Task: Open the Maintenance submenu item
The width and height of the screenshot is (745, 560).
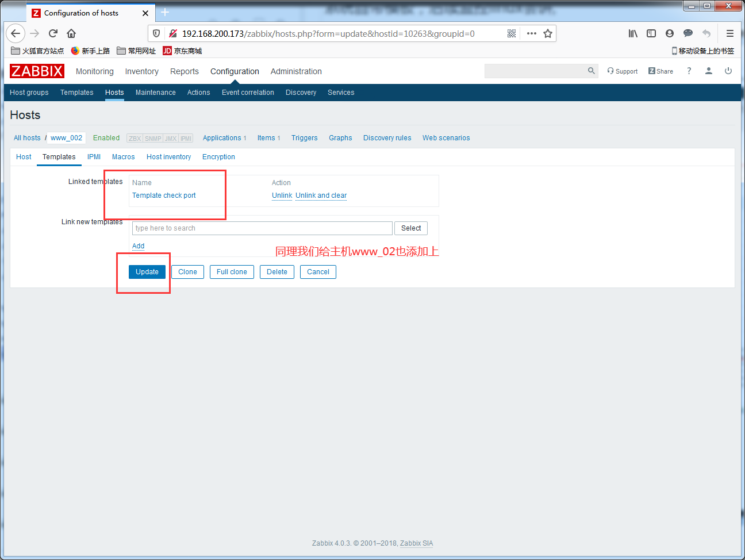Action: click(x=156, y=93)
